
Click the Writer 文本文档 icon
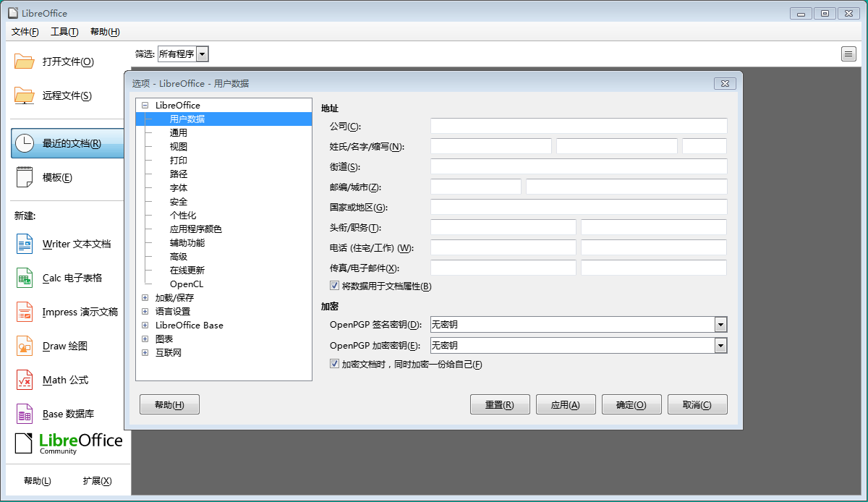tap(25, 244)
